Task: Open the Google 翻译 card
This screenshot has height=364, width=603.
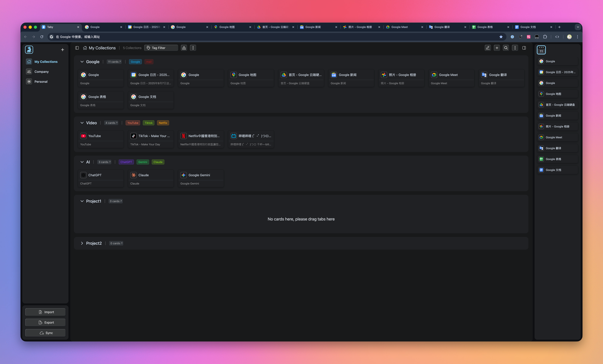Action: pyautogui.click(x=501, y=78)
